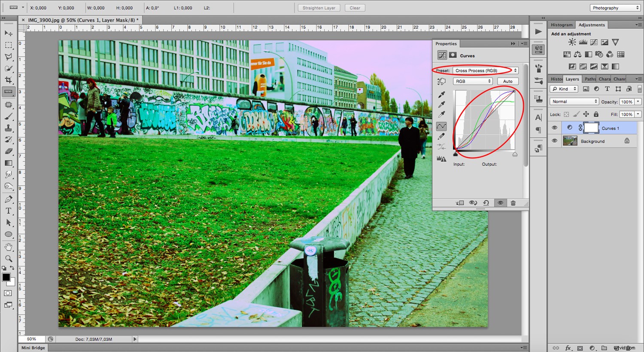This screenshot has width=644, height=352.
Task: Select the Hand tool
Action: coord(9,246)
